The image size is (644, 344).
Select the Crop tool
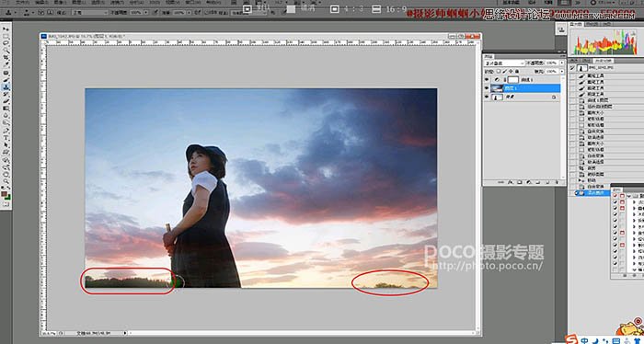(7, 57)
